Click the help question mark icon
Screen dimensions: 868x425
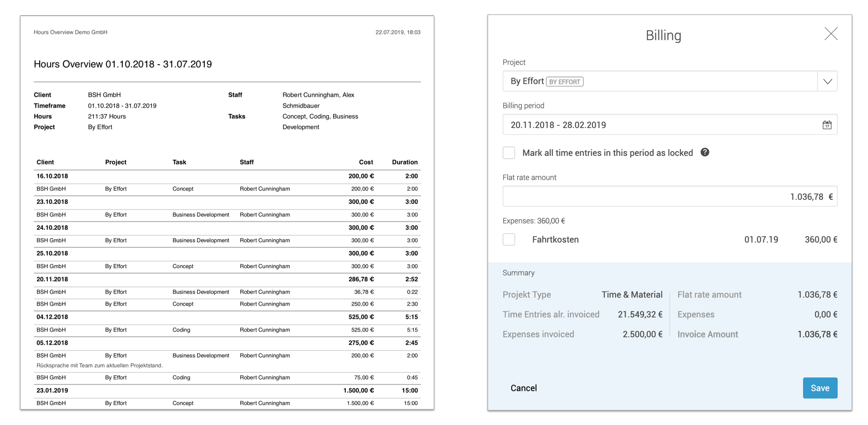(x=705, y=152)
